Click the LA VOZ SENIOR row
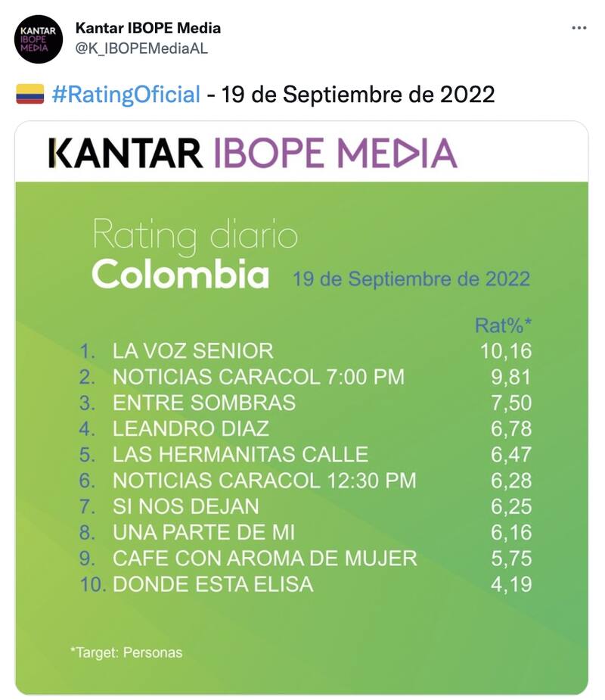The width and height of the screenshot is (605, 700). pos(193,351)
